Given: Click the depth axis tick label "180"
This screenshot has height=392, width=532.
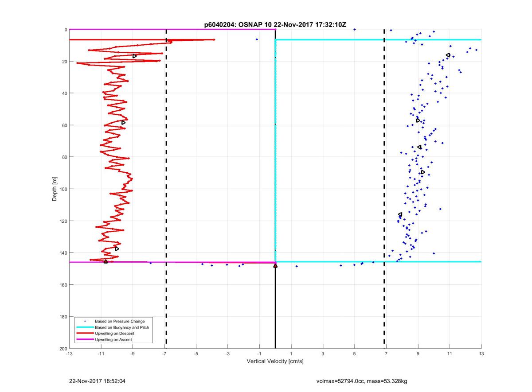Looking at the screenshot, I should coord(63,317).
